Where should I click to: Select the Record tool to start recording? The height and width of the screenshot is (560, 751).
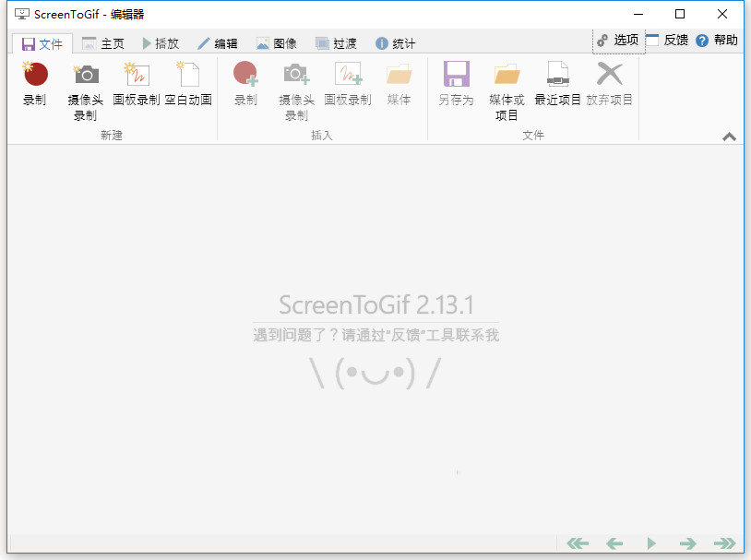pyautogui.click(x=34, y=88)
